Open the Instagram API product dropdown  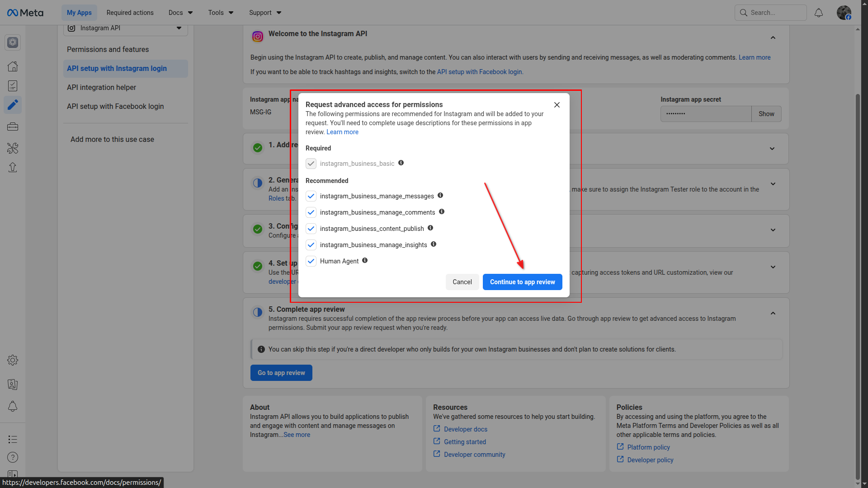click(x=126, y=28)
